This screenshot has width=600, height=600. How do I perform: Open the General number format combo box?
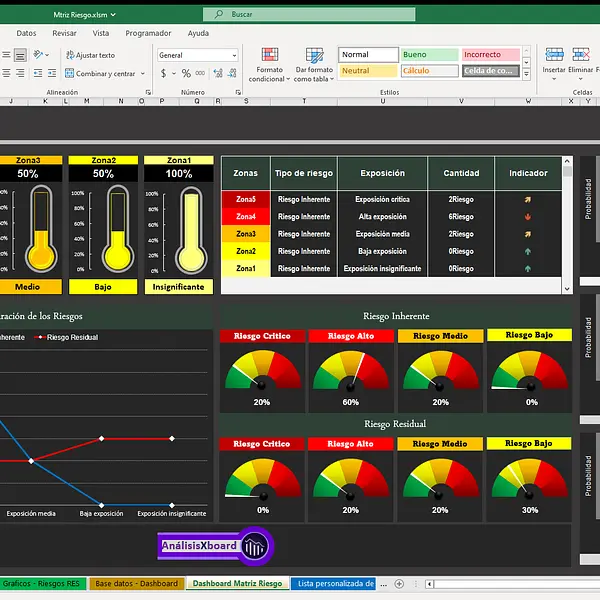197,55
